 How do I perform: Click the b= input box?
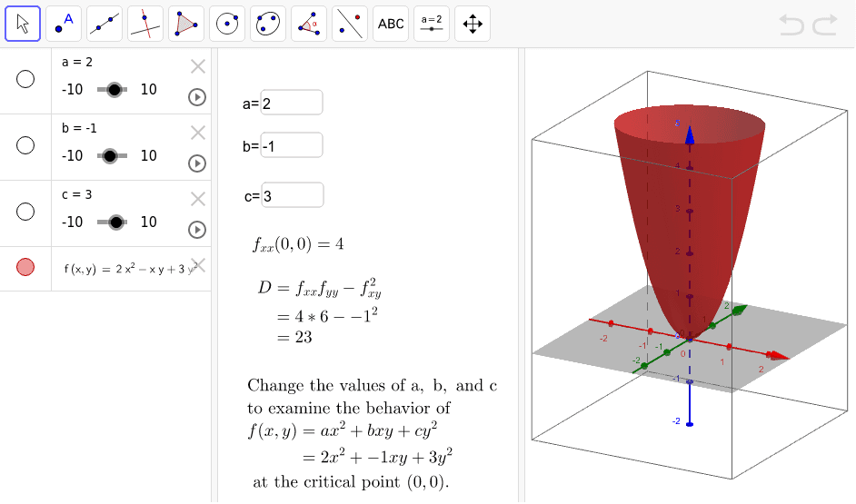pyautogui.click(x=292, y=145)
